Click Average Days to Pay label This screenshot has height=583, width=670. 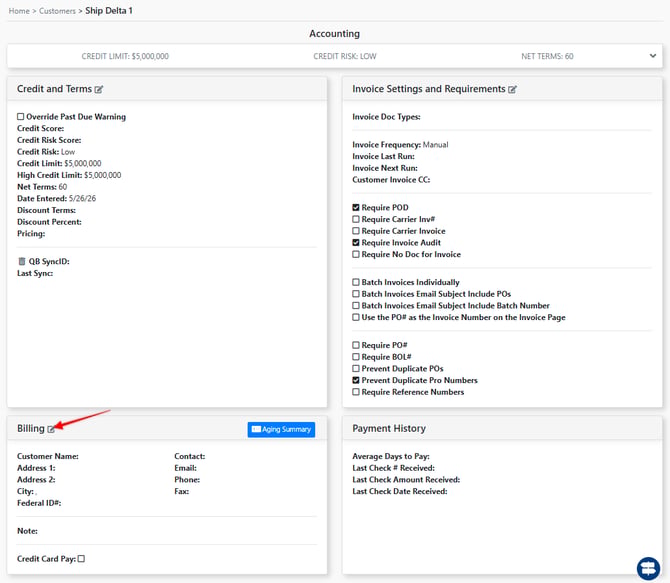pyautogui.click(x=391, y=456)
